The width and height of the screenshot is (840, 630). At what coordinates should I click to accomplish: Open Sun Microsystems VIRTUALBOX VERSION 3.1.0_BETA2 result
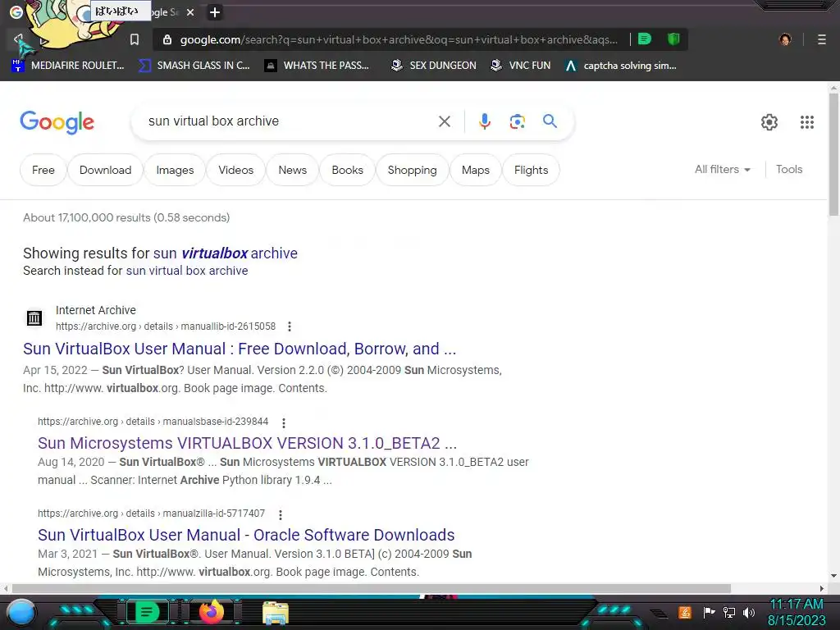[248, 443]
